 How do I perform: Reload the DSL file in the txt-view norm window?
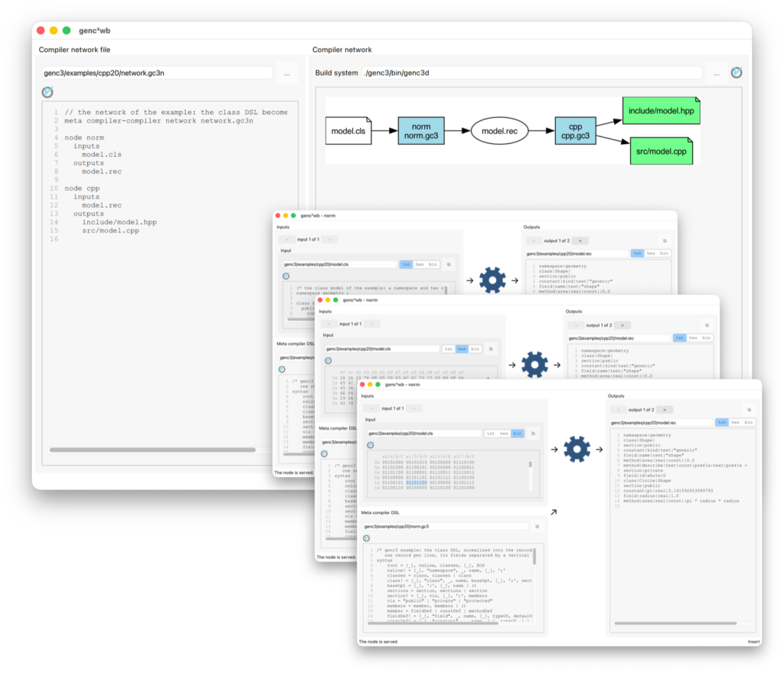282,369
